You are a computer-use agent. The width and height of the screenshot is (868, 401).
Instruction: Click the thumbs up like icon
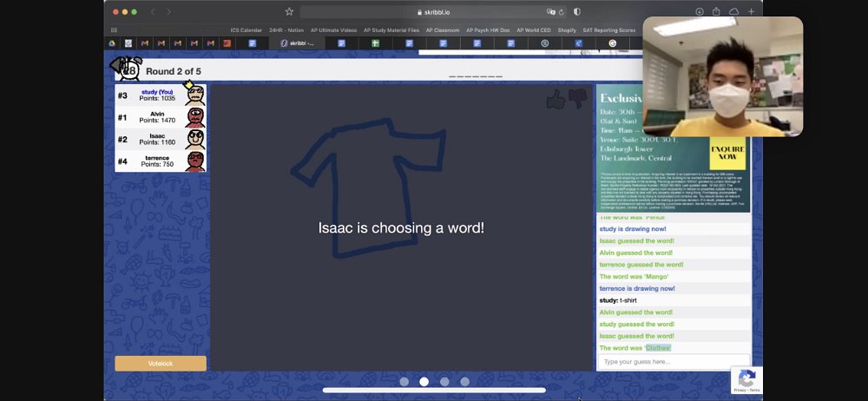pyautogui.click(x=556, y=99)
